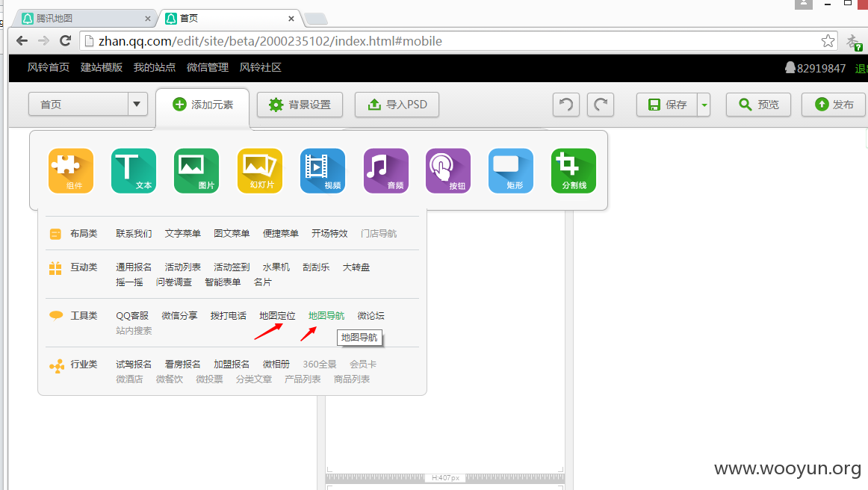Add the 智能表单 component

[223, 282]
